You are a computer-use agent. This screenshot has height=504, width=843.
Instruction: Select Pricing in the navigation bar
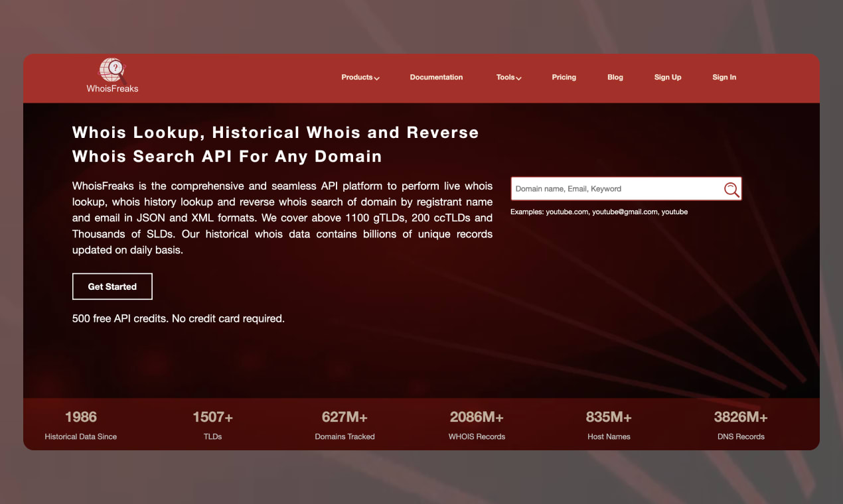(x=564, y=78)
